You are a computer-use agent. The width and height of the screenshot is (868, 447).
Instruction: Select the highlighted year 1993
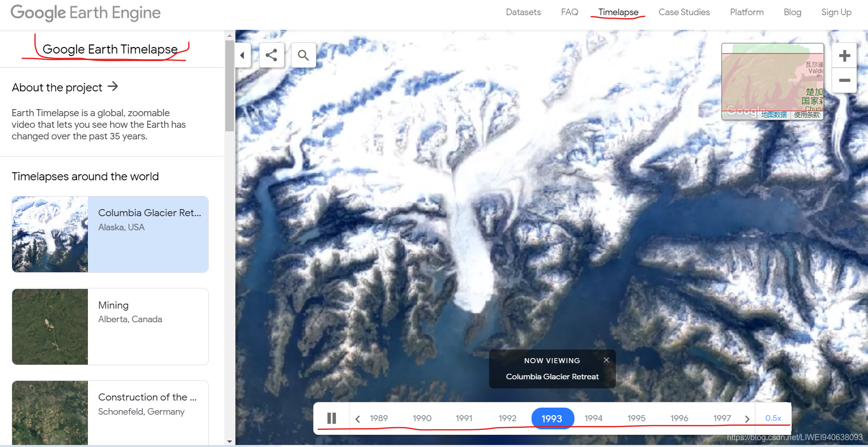[552, 418]
